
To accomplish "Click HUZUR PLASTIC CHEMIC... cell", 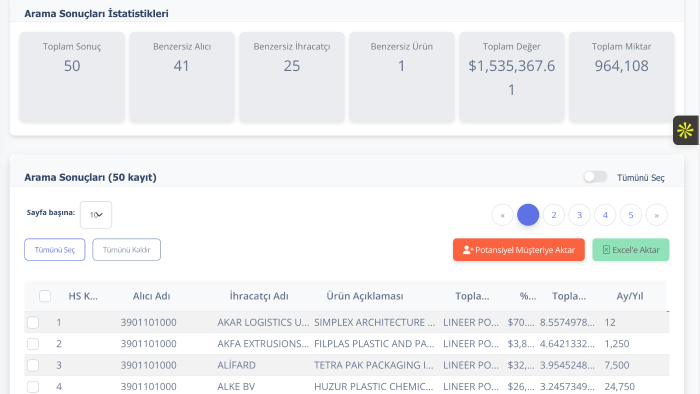I will coord(374,386).
